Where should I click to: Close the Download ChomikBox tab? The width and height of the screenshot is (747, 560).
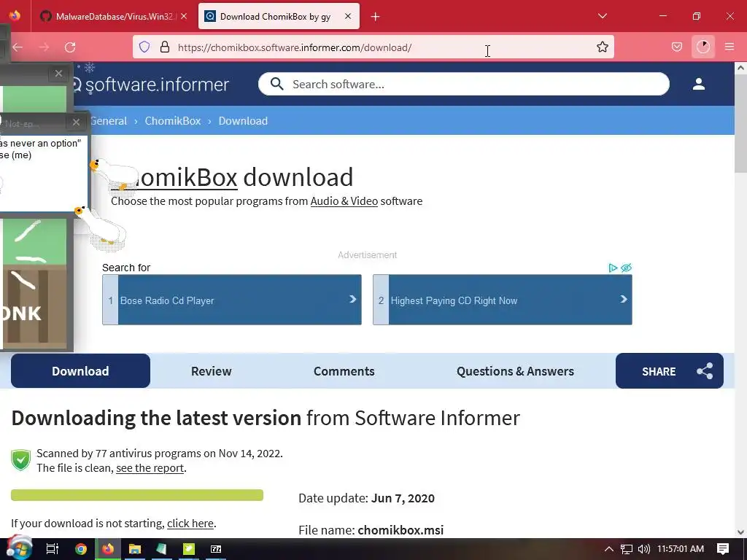pyautogui.click(x=348, y=16)
